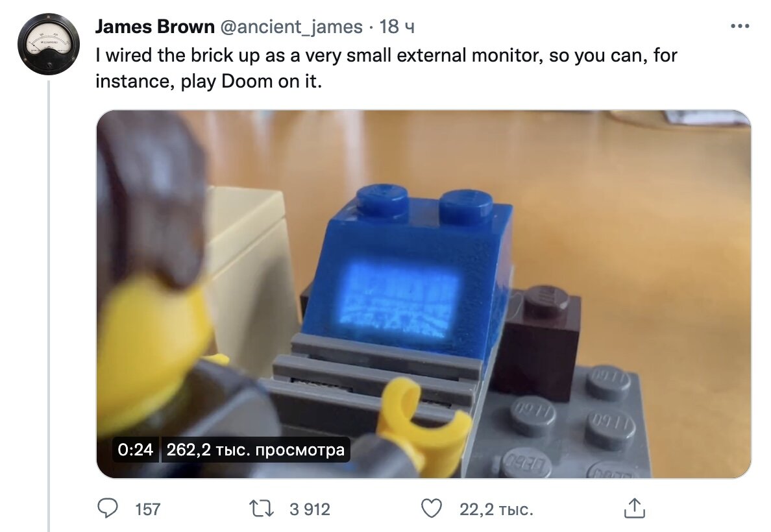
Task: Click the 262,2 тыс. просмотра view counter
Action: [x=255, y=450]
